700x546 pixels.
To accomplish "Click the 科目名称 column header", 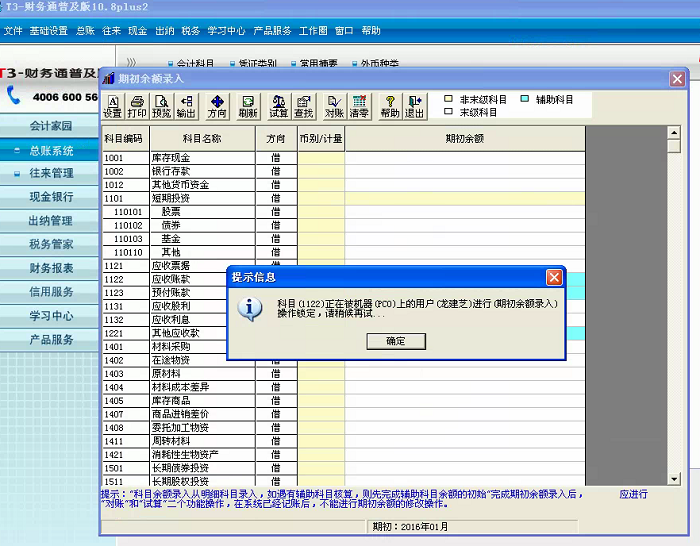I will point(202,139).
